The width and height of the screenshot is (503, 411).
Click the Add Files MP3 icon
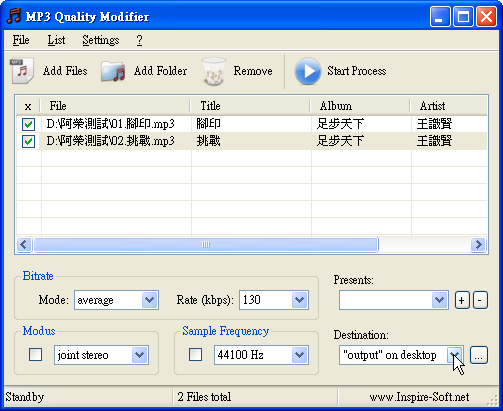click(x=22, y=70)
